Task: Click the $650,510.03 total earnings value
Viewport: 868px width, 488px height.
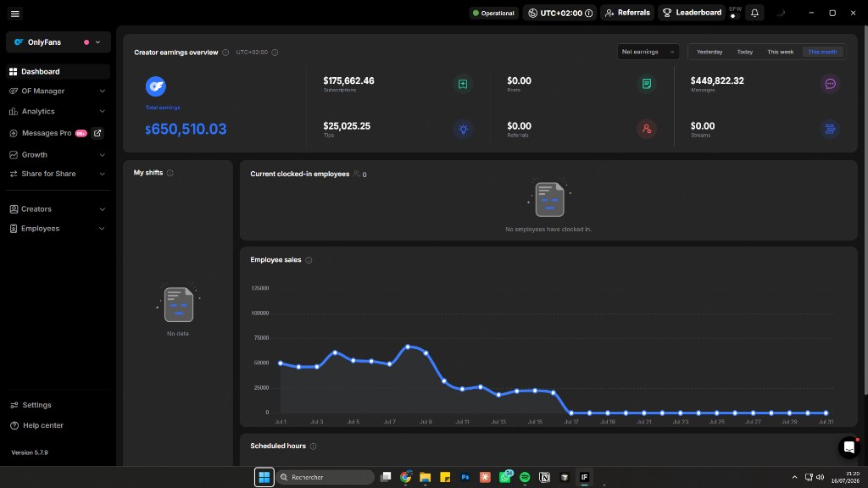Action: coord(186,129)
